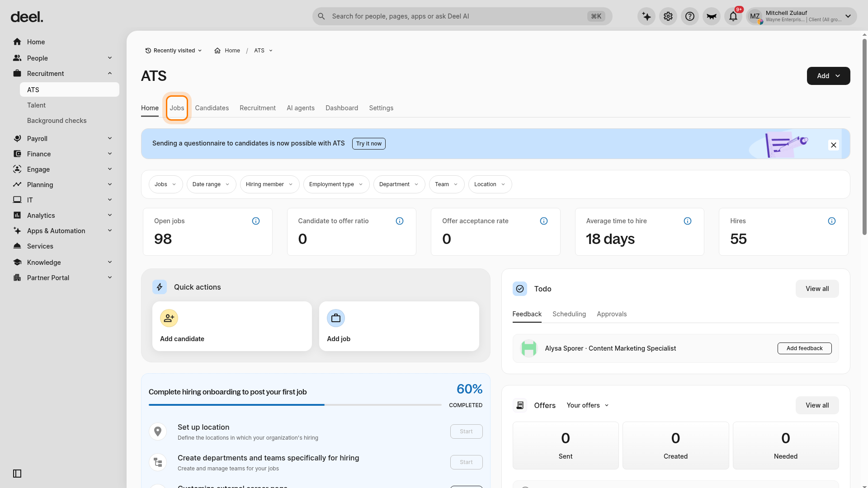Open Deel AI sparkle icon in header
Viewport: 868px width, 488px height.
click(x=646, y=16)
